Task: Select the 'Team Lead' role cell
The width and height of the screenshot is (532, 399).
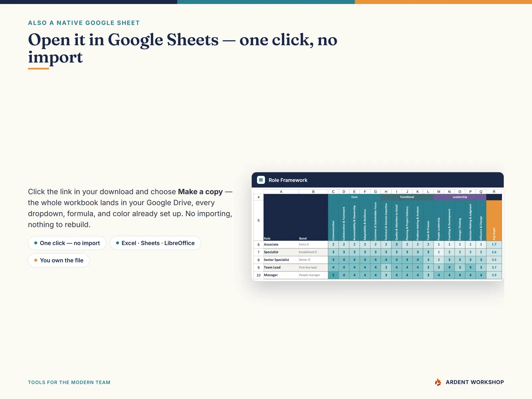Action: coord(281,267)
